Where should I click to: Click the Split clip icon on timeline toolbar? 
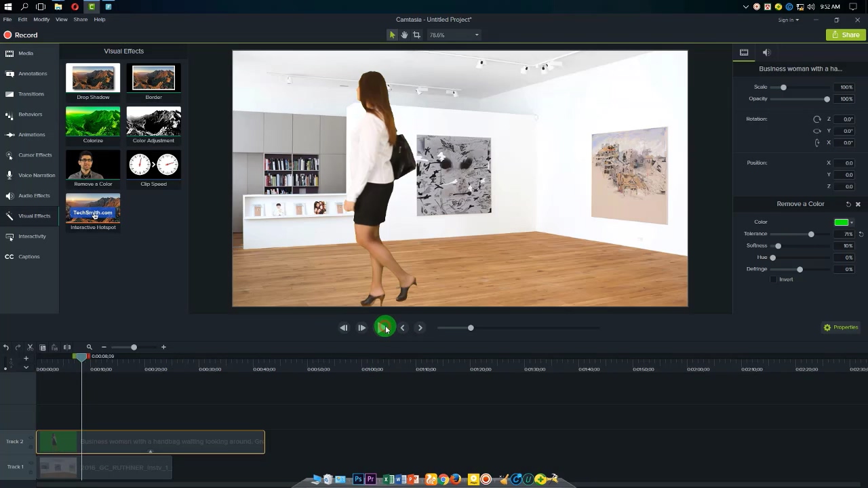tap(66, 348)
